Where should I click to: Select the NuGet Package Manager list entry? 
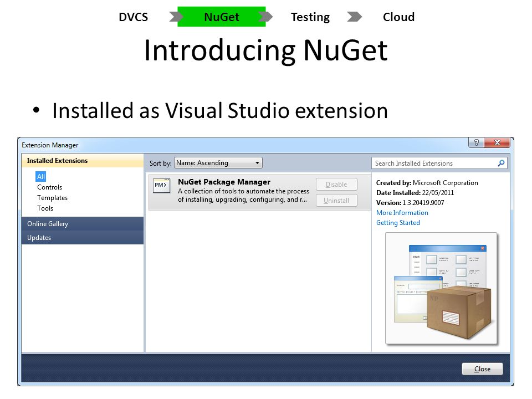pyautogui.click(x=259, y=192)
